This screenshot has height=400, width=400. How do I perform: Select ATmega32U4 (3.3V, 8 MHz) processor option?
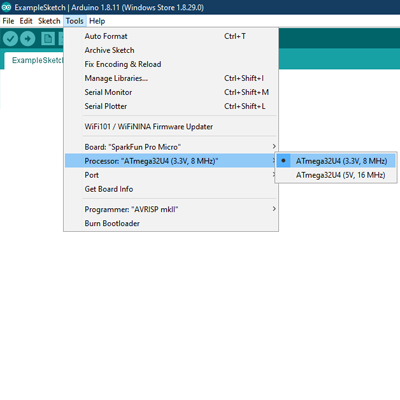[336, 161]
